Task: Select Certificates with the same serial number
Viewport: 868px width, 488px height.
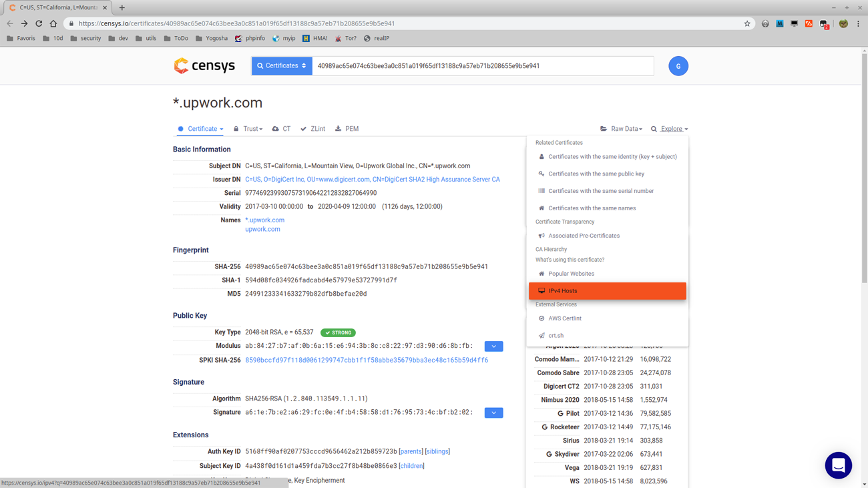Action: click(x=608, y=191)
